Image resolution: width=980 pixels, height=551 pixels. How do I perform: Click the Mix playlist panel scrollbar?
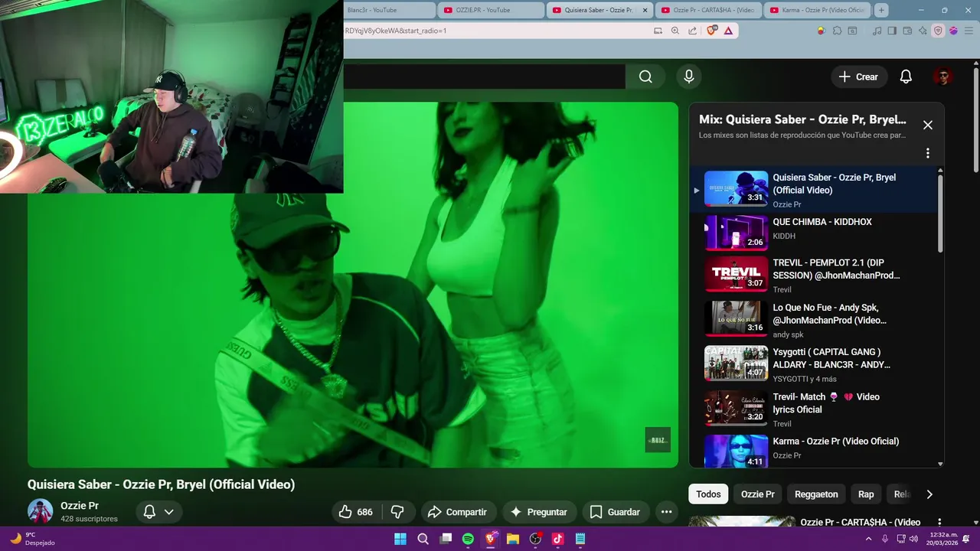[940, 214]
